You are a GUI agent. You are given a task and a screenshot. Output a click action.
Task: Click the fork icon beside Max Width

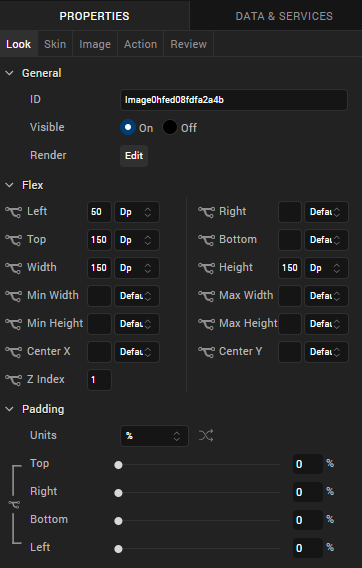point(206,296)
